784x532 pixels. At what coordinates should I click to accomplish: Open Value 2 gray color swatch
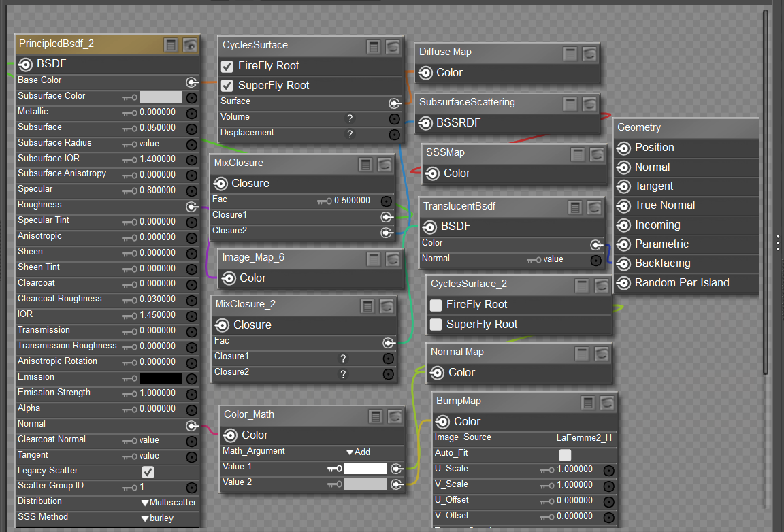[x=365, y=484]
